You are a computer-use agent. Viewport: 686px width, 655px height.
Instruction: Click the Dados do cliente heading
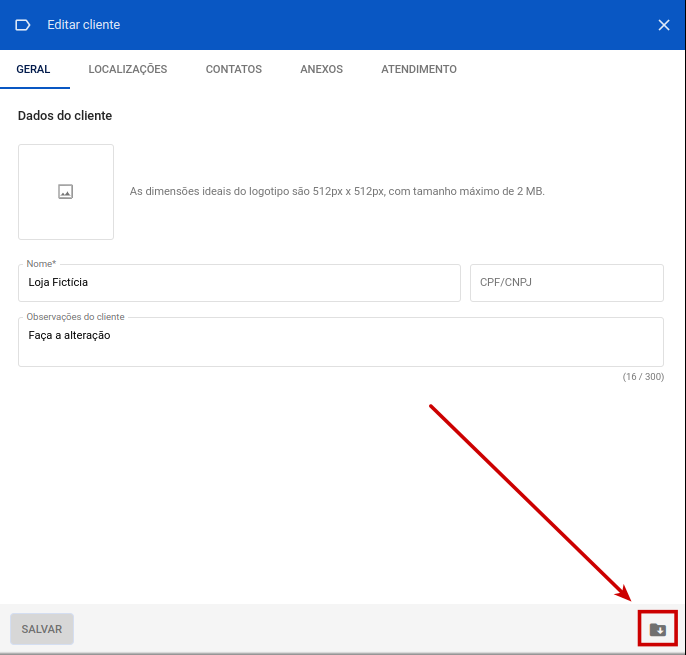(x=65, y=116)
